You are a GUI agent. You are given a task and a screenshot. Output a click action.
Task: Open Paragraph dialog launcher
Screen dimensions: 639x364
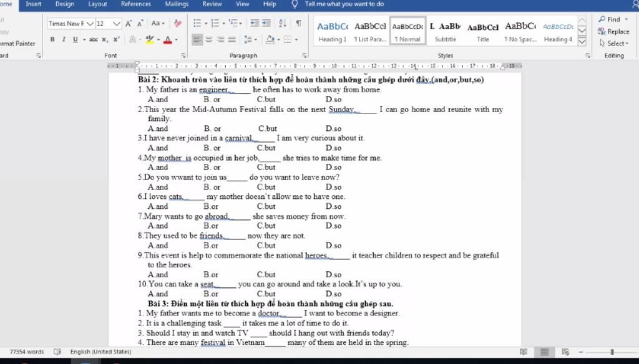coord(305,55)
